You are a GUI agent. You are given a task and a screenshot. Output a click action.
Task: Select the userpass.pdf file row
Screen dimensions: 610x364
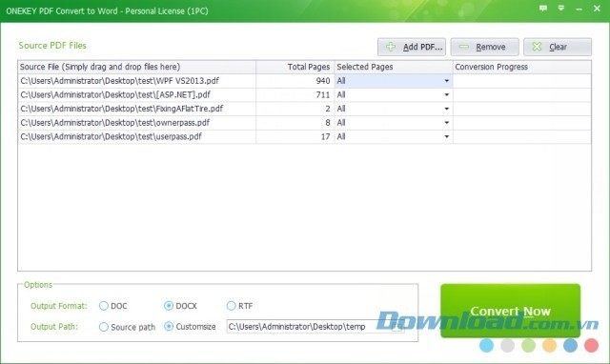coord(305,137)
